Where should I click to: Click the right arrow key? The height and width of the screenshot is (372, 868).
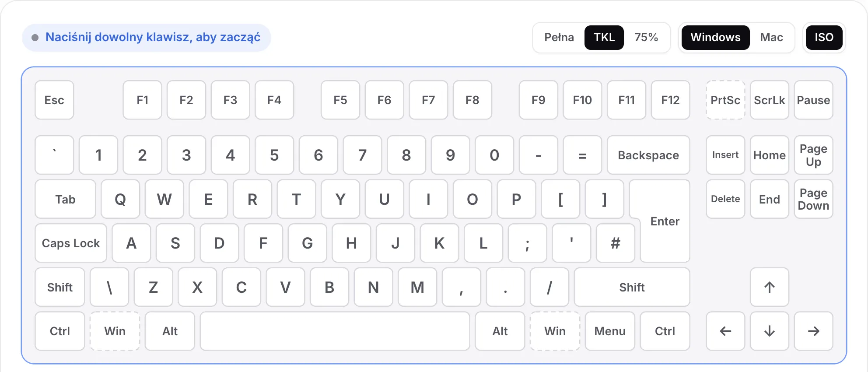[x=813, y=331]
